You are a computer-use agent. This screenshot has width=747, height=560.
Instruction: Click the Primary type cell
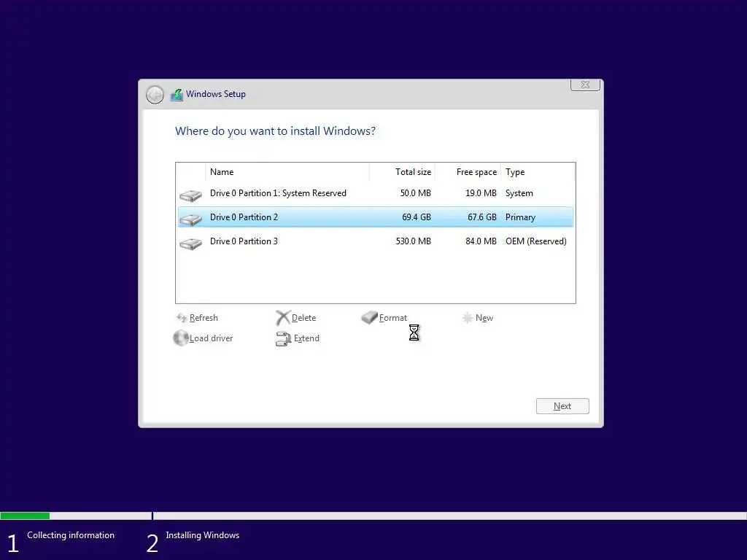520,217
